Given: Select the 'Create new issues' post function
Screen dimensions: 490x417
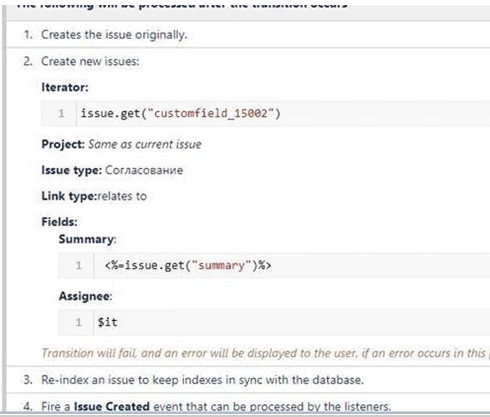Looking at the screenshot, I should click(90, 61).
